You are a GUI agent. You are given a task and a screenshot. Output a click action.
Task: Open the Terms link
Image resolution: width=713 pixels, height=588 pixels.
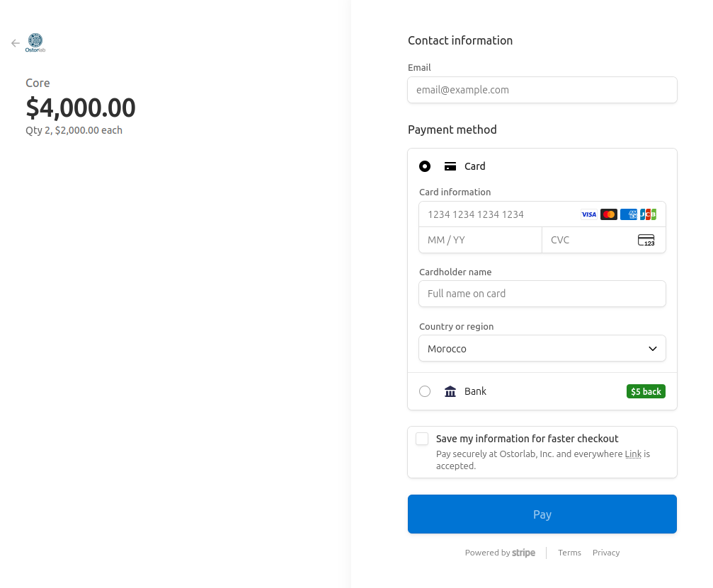(x=569, y=553)
